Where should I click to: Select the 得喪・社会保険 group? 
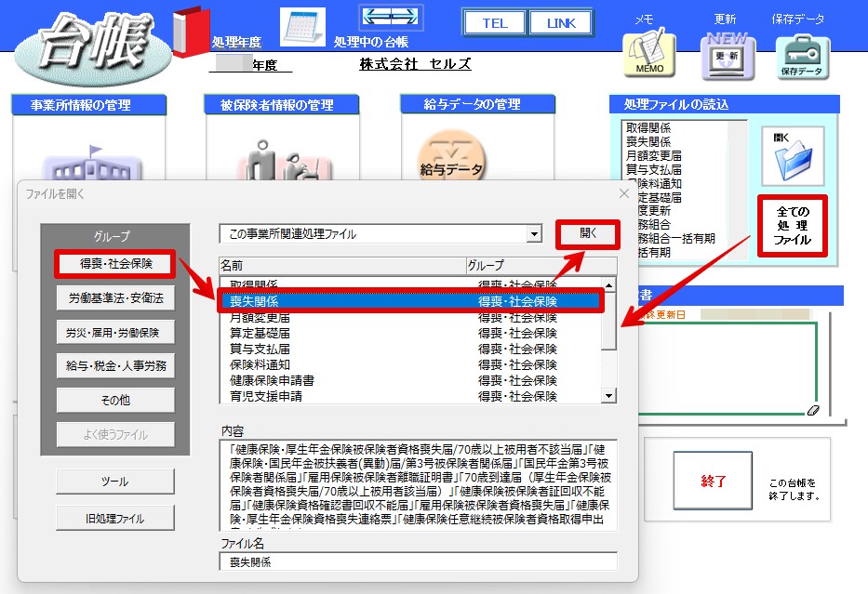(115, 264)
